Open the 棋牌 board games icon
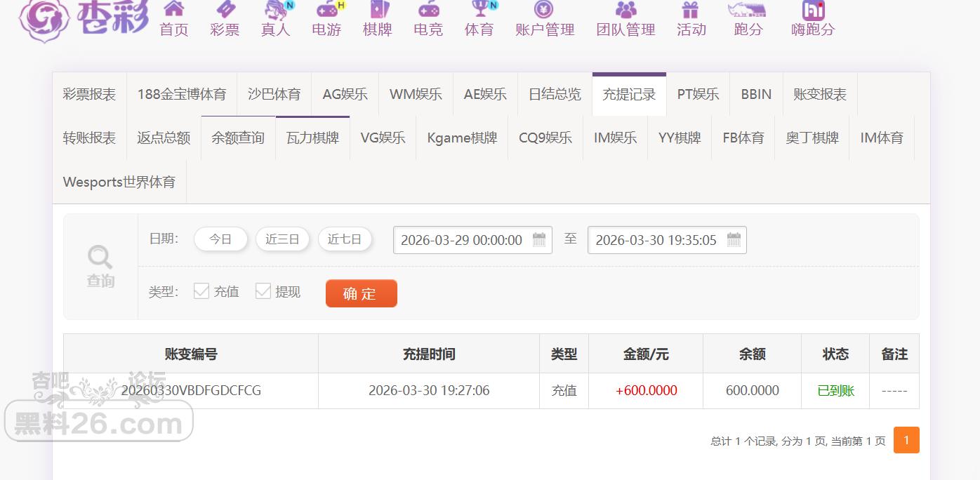 pyautogui.click(x=377, y=19)
